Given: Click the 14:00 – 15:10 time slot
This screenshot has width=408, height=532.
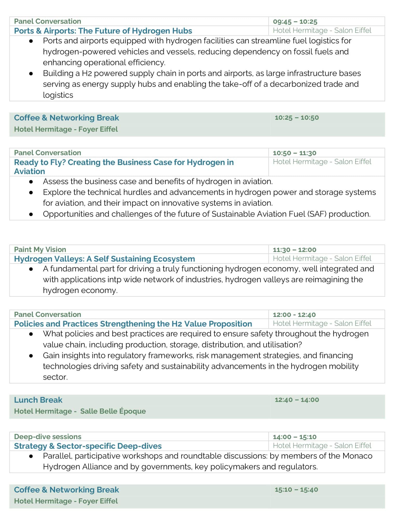Looking at the screenshot, I should [x=294, y=437].
